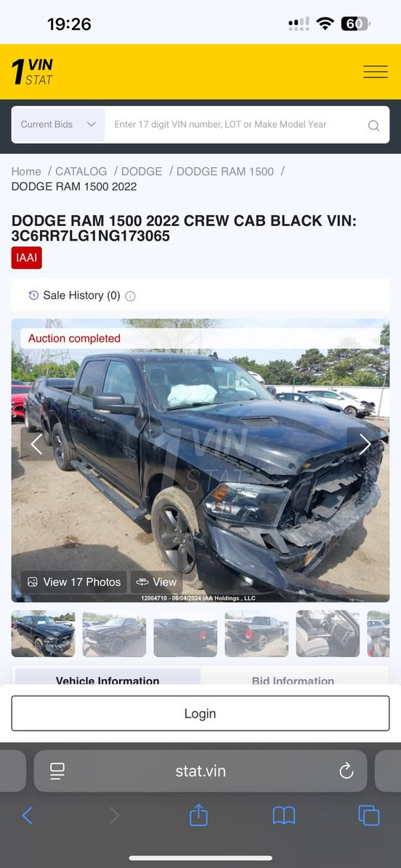Open Safari share sheet icon

click(198, 816)
